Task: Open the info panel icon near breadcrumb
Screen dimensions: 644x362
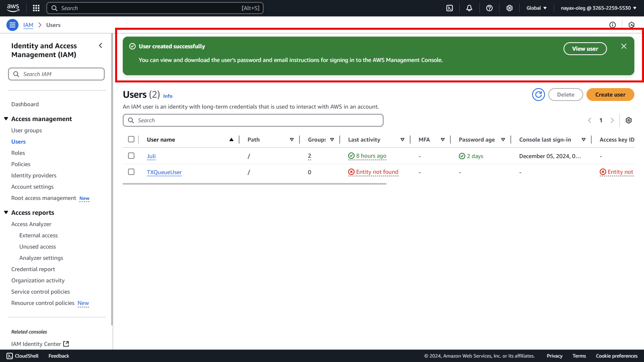Action: coord(613,25)
